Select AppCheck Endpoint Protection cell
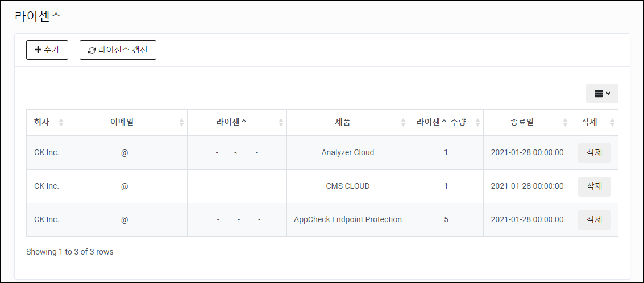 (x=348, y=220)
